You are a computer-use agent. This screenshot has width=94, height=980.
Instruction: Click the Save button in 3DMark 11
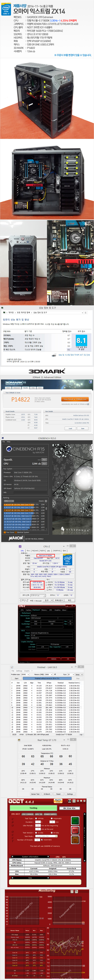pos(83,428)
